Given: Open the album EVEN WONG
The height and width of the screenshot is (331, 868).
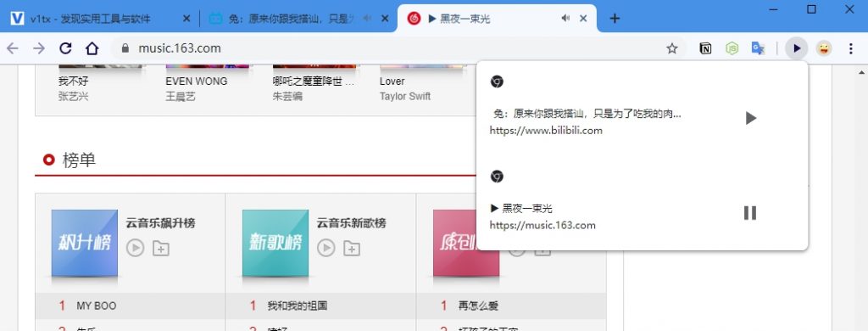Looking at the screenshot, I should tap(197, 81).
